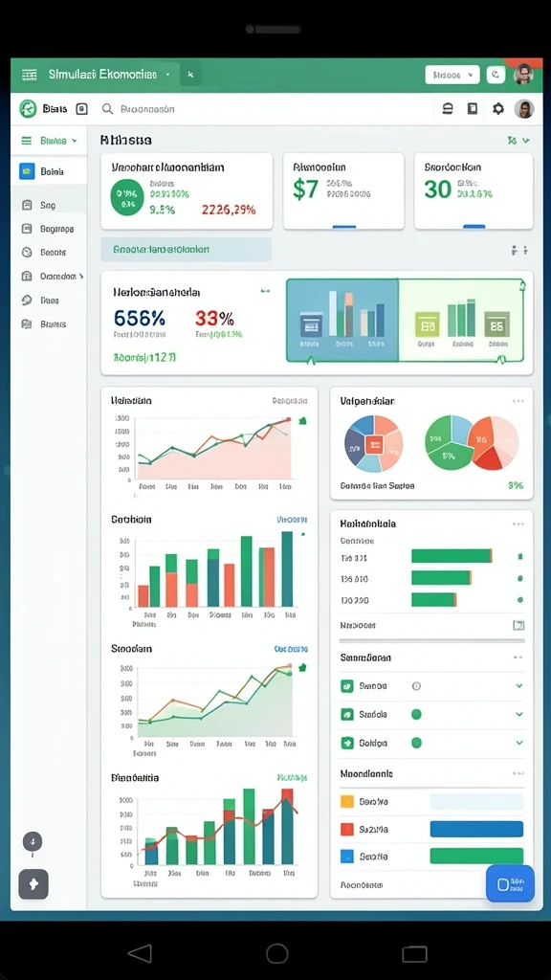The width and height of the screenshot is (551, 980).
Task: Click the round green app logo
Action: click(28, 109)
